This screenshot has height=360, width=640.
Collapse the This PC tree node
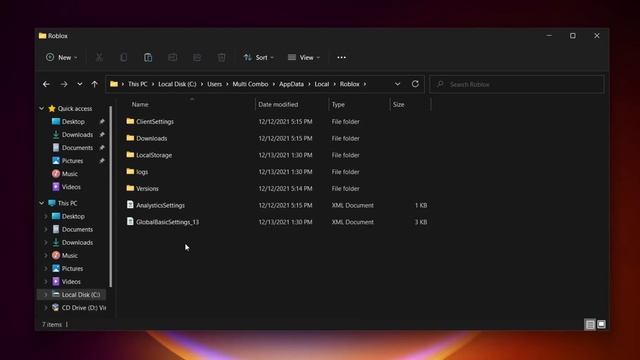42,203
